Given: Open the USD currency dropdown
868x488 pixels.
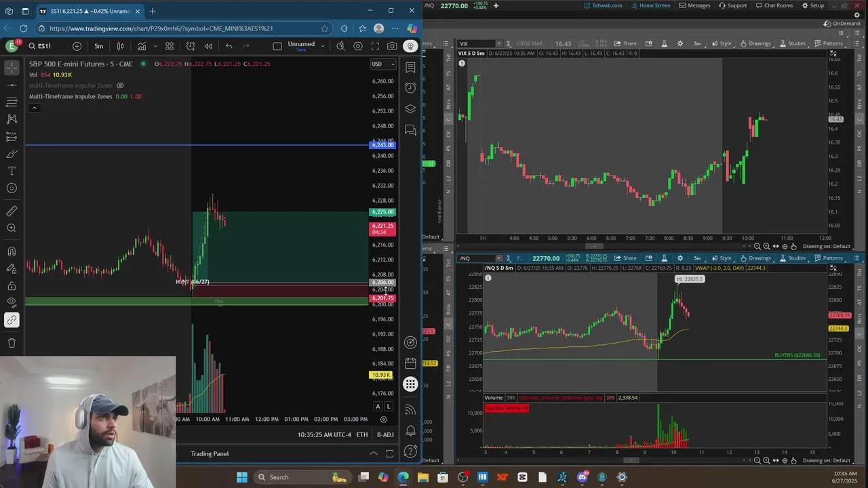Looking at the screenshot, I should (382, 64).
